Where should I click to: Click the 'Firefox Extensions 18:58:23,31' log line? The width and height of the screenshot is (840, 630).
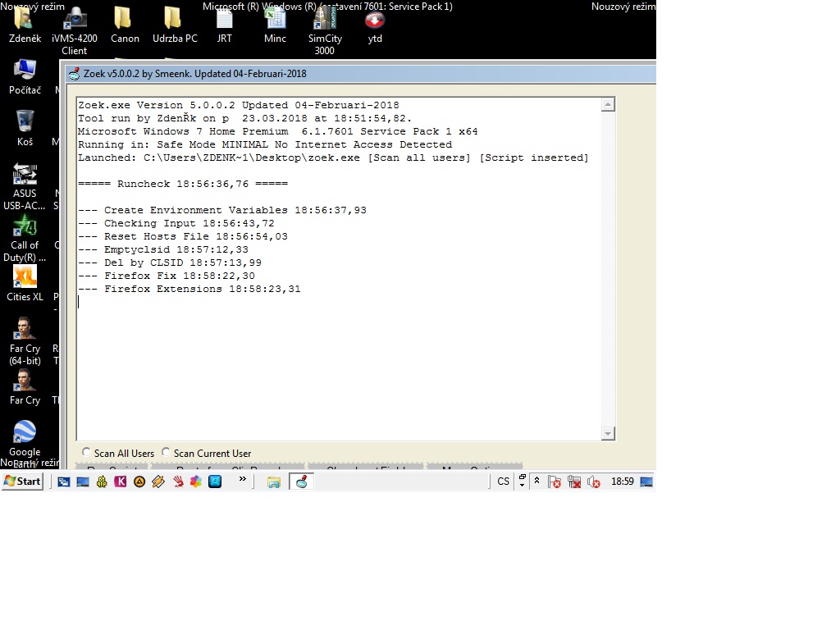(189, 290)
